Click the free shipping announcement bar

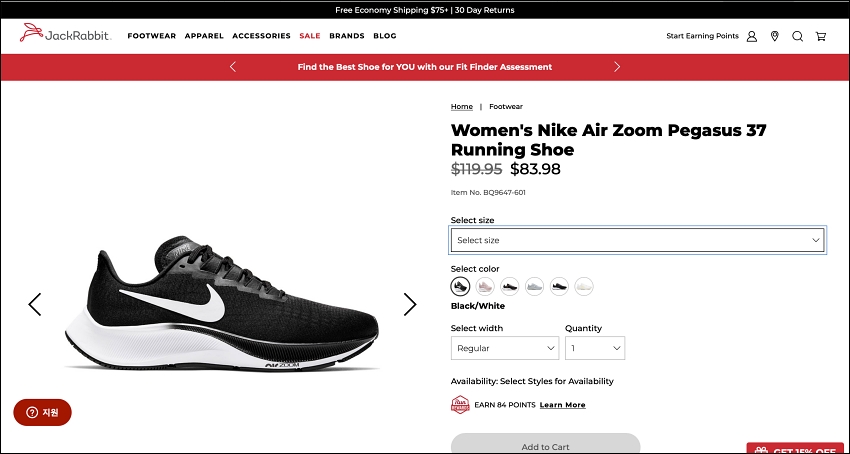click(425, 10)
